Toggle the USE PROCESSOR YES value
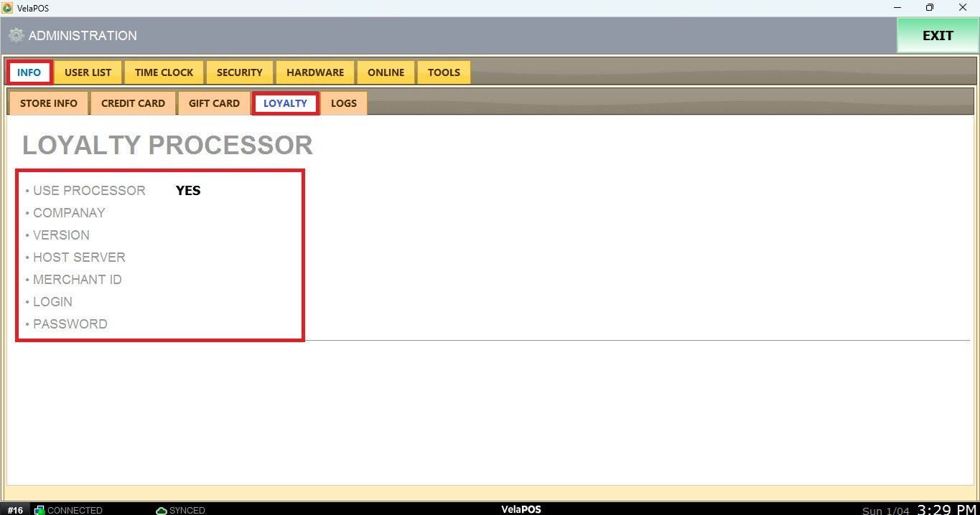 [x=188, y=191]
